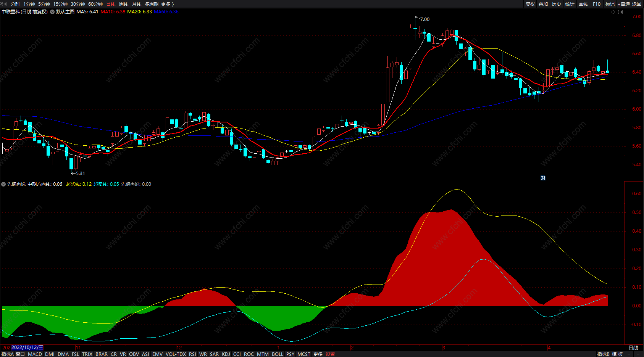This screenshot has width=644, height=357.
Task: Click the 返回 back button
Action: click(637, 4)
